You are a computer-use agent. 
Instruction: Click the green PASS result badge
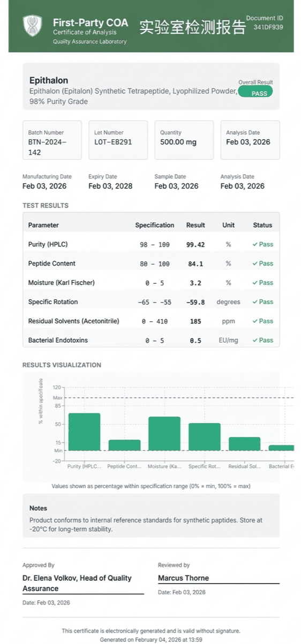click(x=255, y=92)
